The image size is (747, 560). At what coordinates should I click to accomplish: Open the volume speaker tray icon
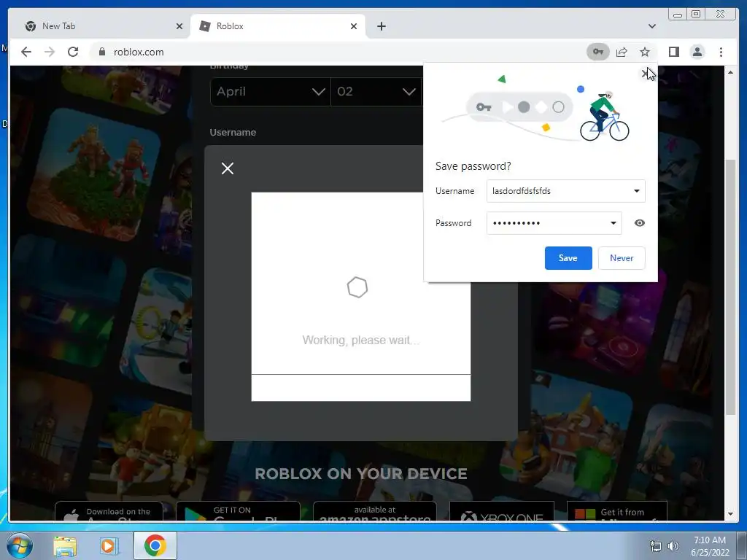tap(673, 546)
